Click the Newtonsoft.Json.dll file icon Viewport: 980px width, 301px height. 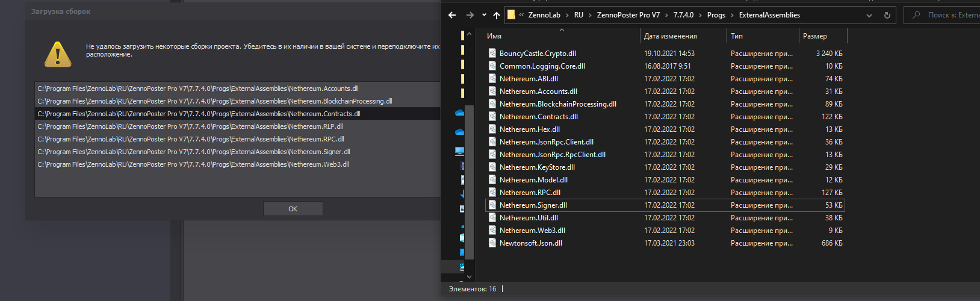tap(492, 243)
